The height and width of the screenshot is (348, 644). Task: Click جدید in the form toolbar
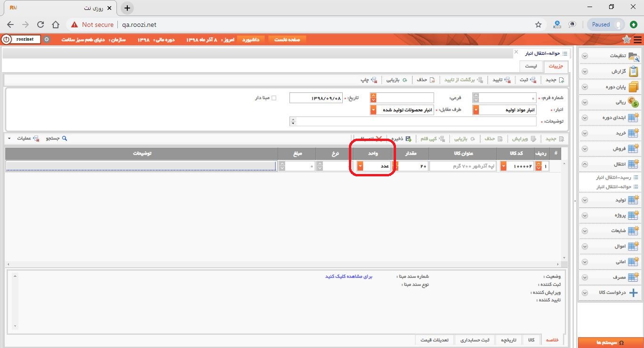554,80
